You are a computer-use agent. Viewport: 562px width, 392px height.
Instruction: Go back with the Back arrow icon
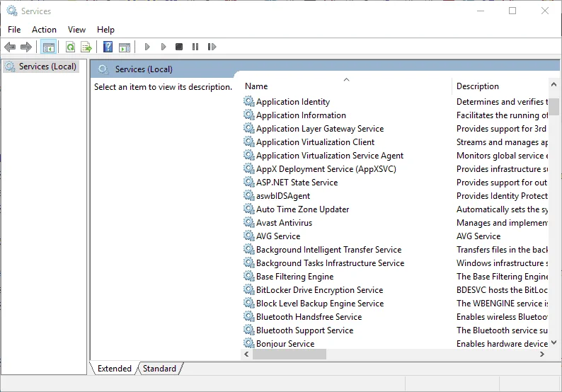click(x=10, y=47)
